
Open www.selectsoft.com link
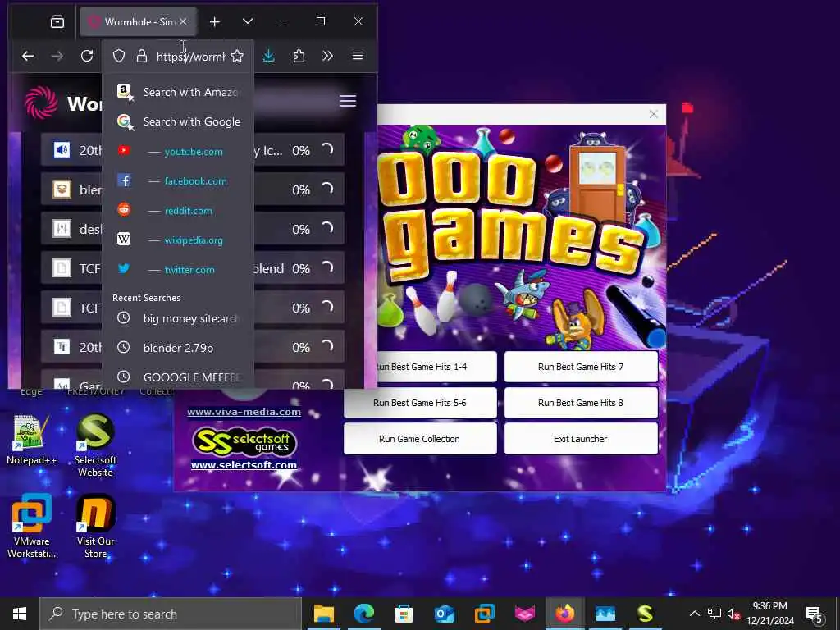tap(244, 465)
